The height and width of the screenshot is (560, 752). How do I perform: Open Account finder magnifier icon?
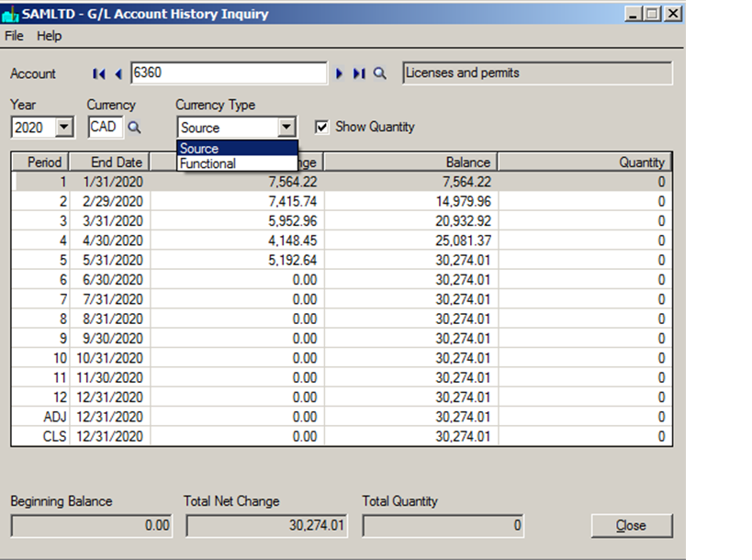pyautogui.click(x=380, y=73)
